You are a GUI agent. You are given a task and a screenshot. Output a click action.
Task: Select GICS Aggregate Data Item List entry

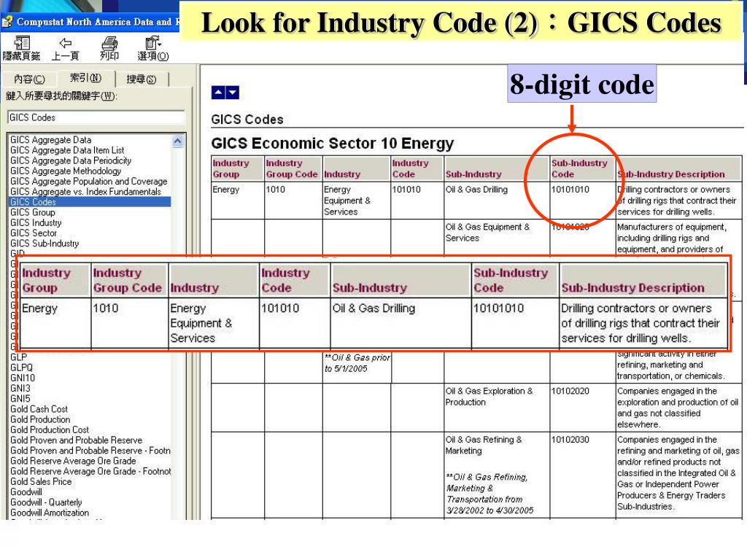[x=67, y=150]
